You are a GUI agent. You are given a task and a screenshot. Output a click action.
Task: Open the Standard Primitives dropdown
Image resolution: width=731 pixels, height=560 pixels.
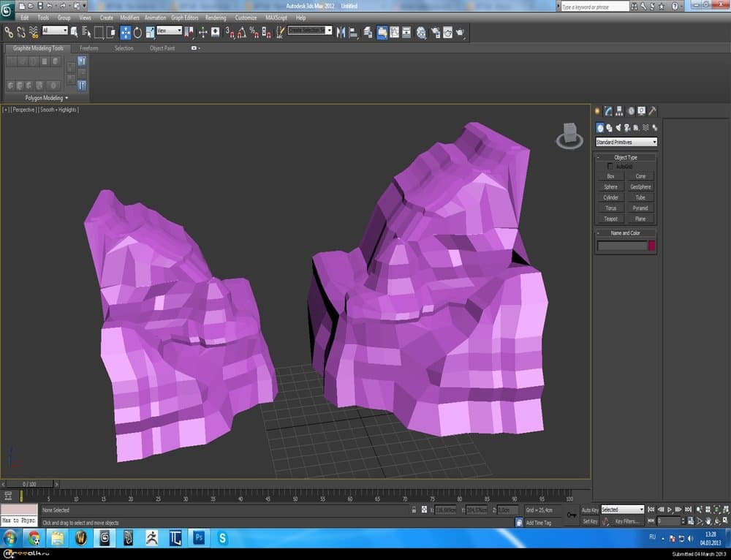pos(626,142)
